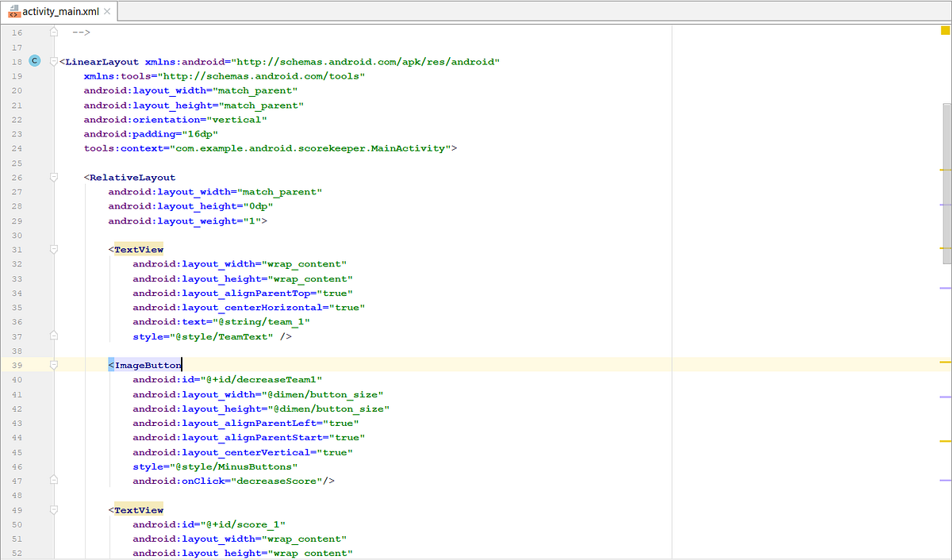952x560 pixels.
Task: Collapse the first TextView using its fold marker
Action: click(x=53, y=249)
